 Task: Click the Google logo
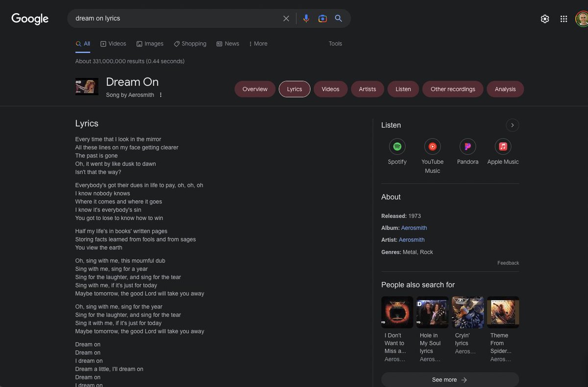[x=30, y=19]
